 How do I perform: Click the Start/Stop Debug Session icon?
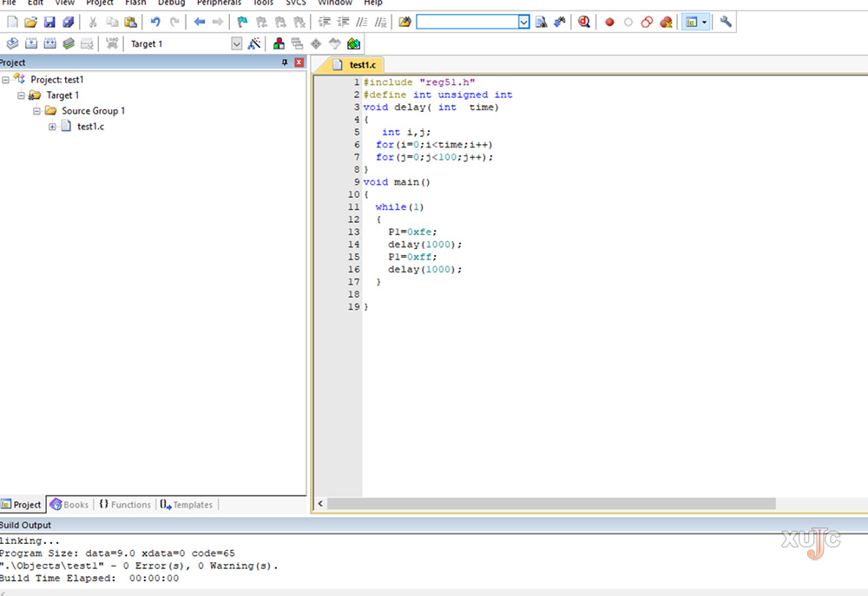(x=584, y=22)
